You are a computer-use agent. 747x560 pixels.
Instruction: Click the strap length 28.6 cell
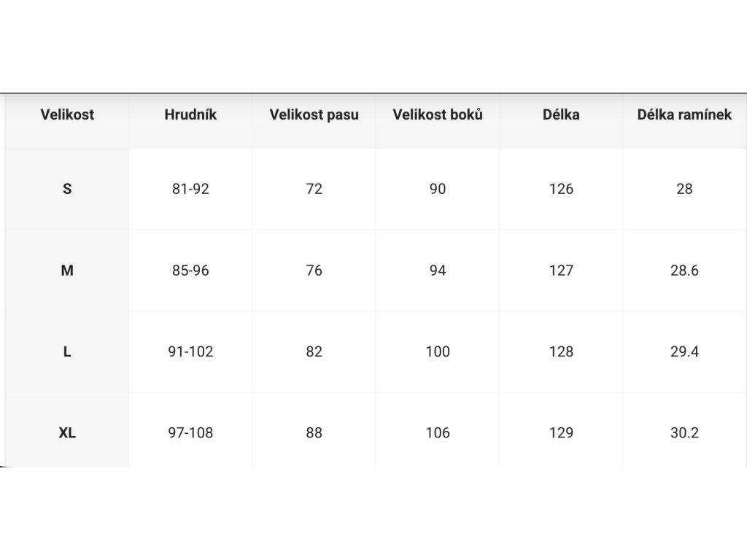[684, 271]
